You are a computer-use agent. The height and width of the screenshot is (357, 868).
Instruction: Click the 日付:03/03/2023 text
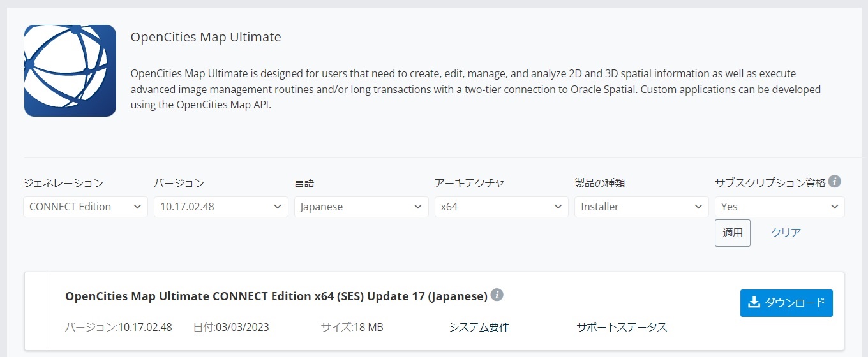(x=231, y=327)
